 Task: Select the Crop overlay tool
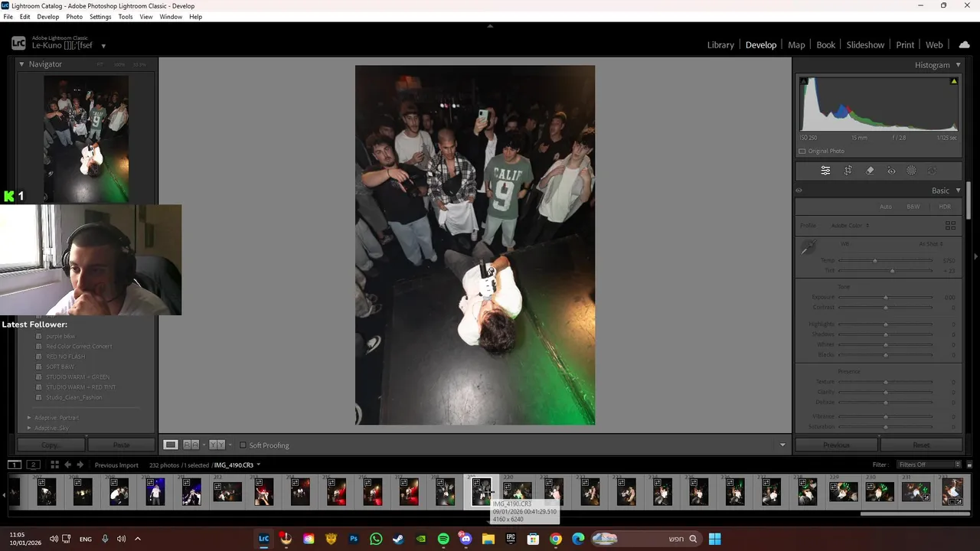[848, 171]
